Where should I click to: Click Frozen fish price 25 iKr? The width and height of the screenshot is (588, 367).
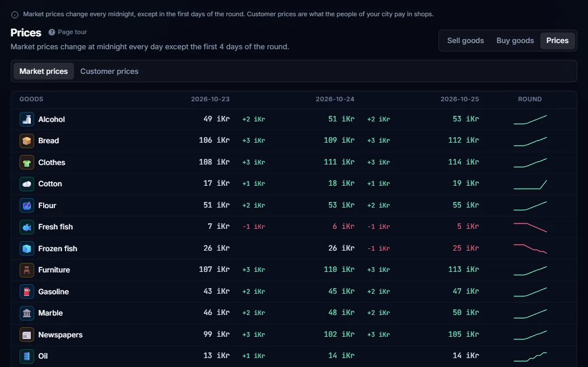tap(466, 248)
